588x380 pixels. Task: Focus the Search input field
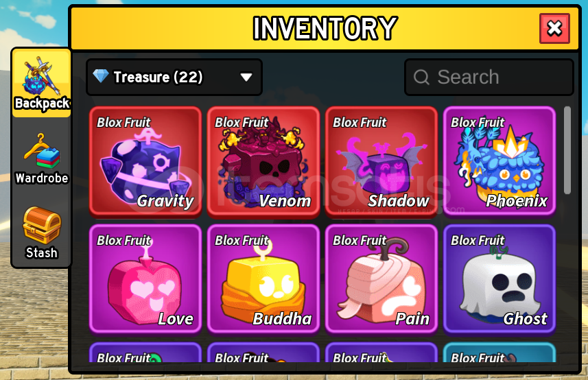(x=489, y=78)
